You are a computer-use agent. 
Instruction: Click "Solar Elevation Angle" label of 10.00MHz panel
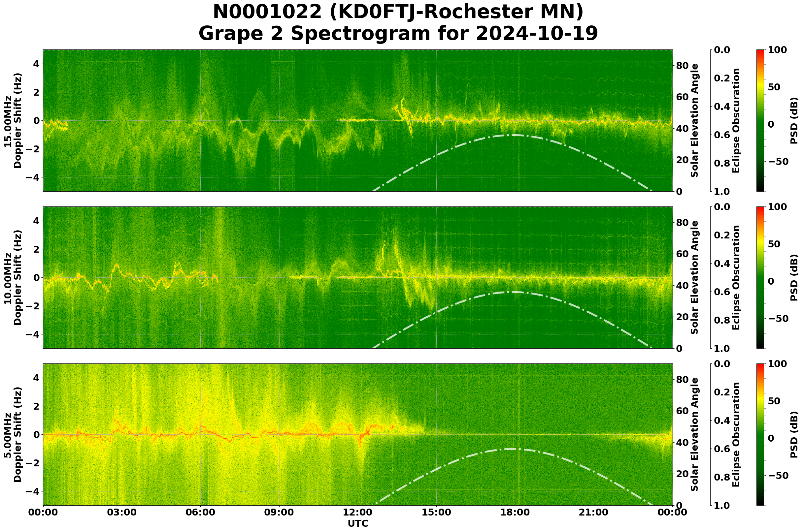click(x=695, y=277)
